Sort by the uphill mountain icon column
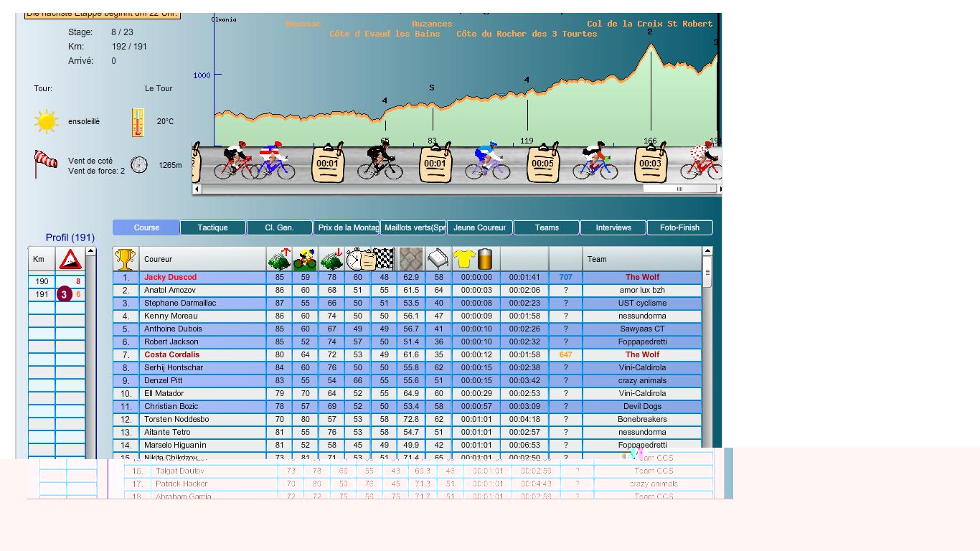 [279, 259]
